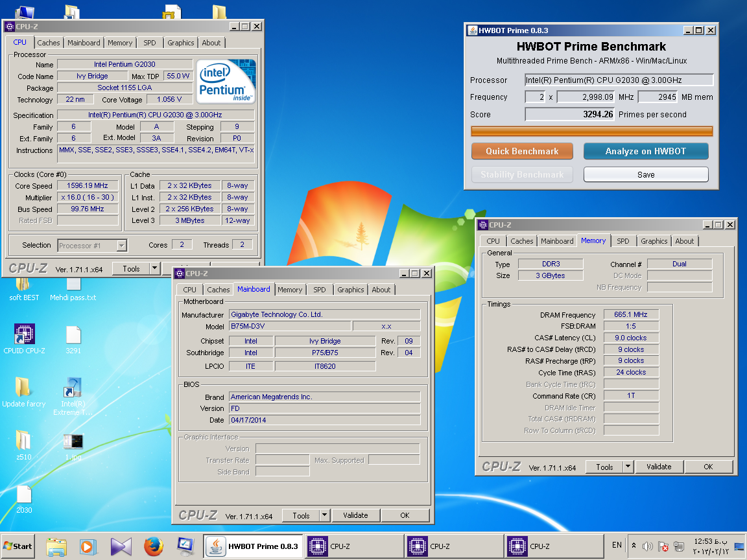Click the Mainboard CPU-Z window title icon
The image size is (747, 560).
tap(180, 274)
